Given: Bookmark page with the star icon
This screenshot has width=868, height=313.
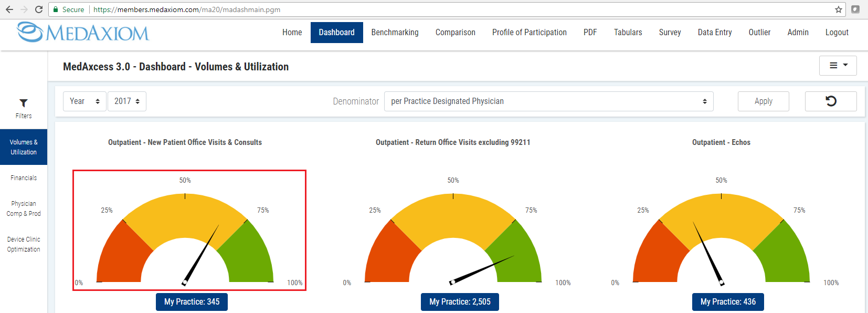Looking at the screenshot, I should [838, 9].
